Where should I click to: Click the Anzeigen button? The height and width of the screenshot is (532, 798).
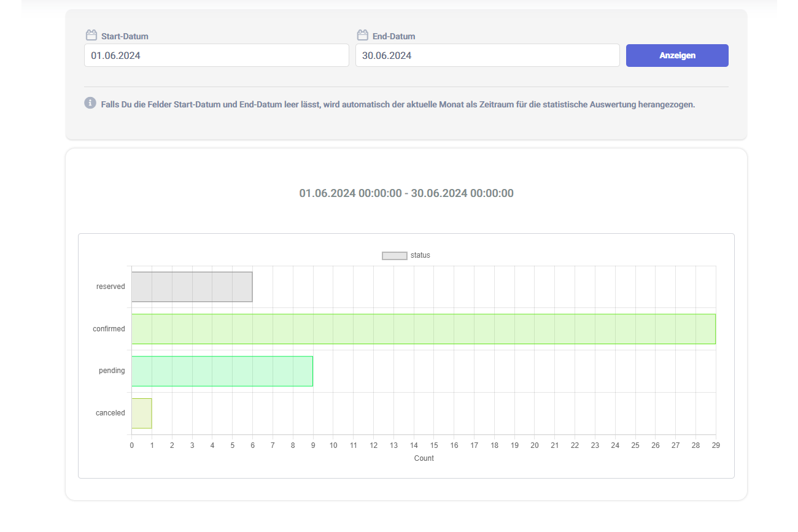click(x=677, y=55)
